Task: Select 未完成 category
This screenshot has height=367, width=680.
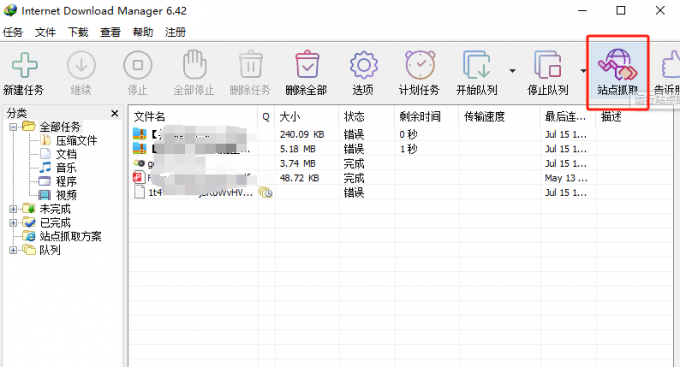Action: [55, 209]
